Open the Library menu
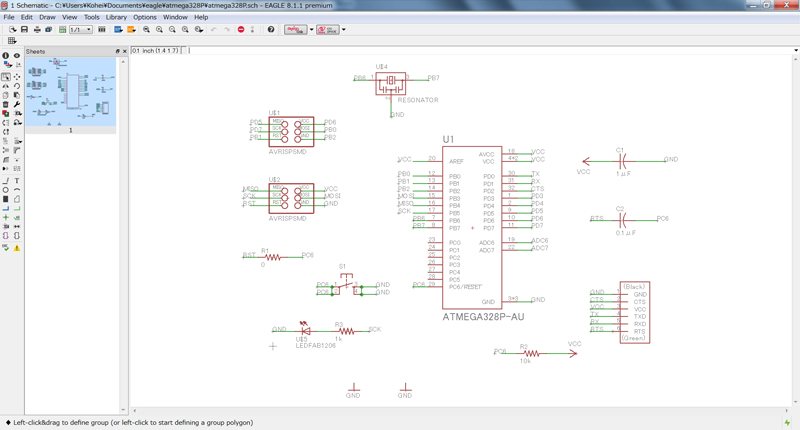800x430 pixels. click(116, 17)
